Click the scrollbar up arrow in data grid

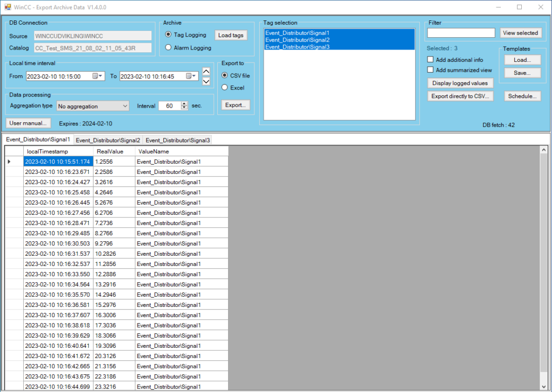(543, 150)
